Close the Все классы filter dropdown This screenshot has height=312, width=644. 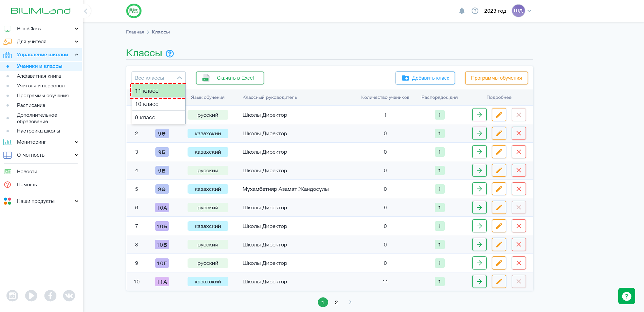(179, 78)
